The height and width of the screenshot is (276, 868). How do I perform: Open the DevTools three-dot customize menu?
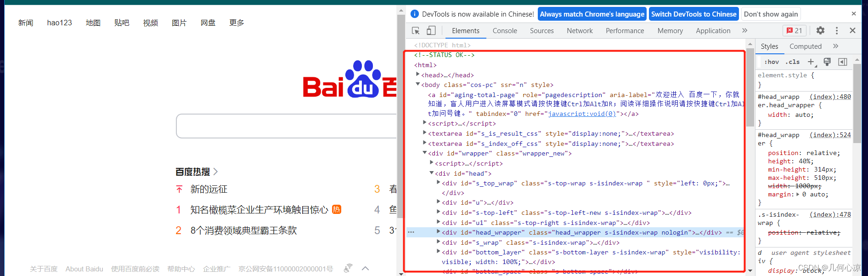837,30
